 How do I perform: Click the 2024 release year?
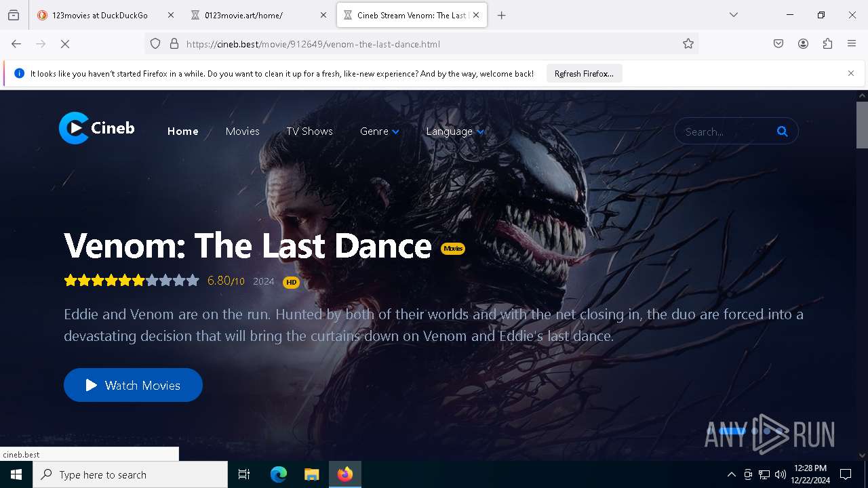pos(263,281)
